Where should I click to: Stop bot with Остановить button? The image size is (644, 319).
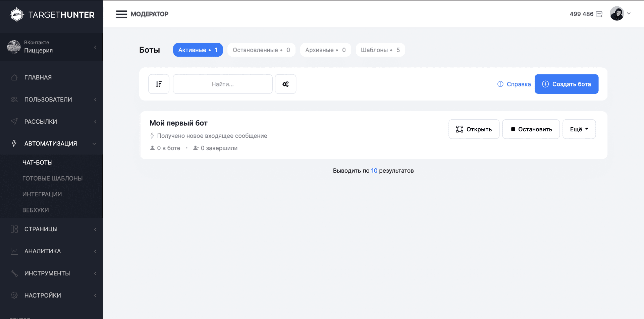[531, 129]
